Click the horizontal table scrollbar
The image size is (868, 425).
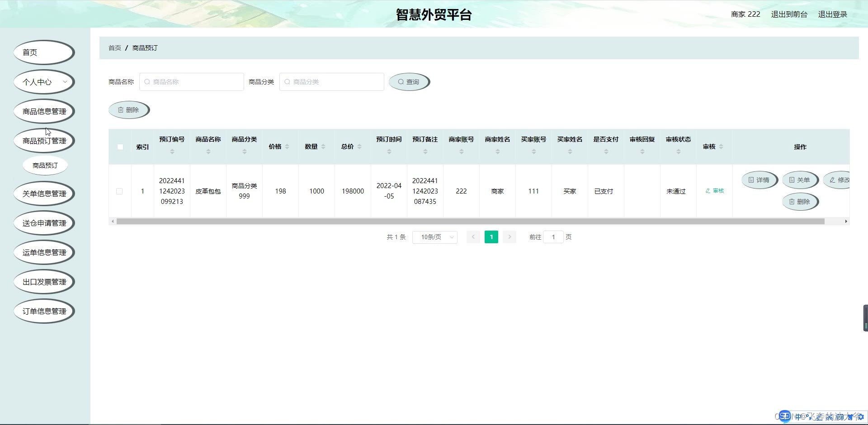[x=470, y=222]
